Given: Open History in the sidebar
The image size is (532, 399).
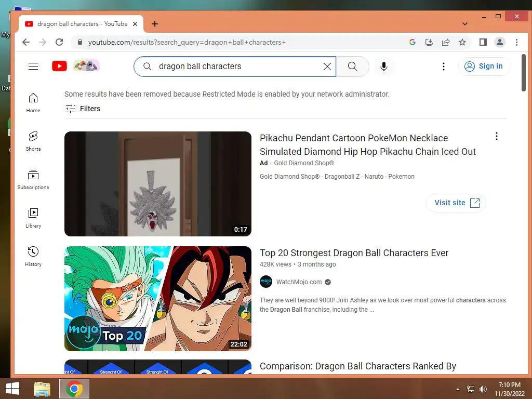Looking at the screenshot, I should [x=33, y=256].
